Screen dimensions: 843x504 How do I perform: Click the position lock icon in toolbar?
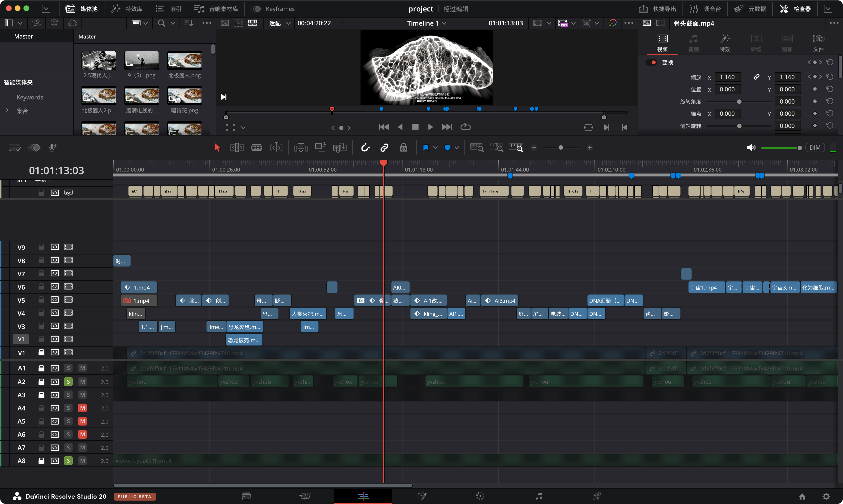point(403,147)
